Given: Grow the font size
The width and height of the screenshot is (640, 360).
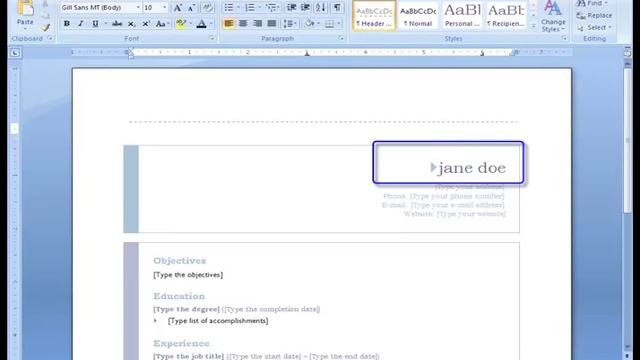Looking at the screenshot, I should coord(178,8).
